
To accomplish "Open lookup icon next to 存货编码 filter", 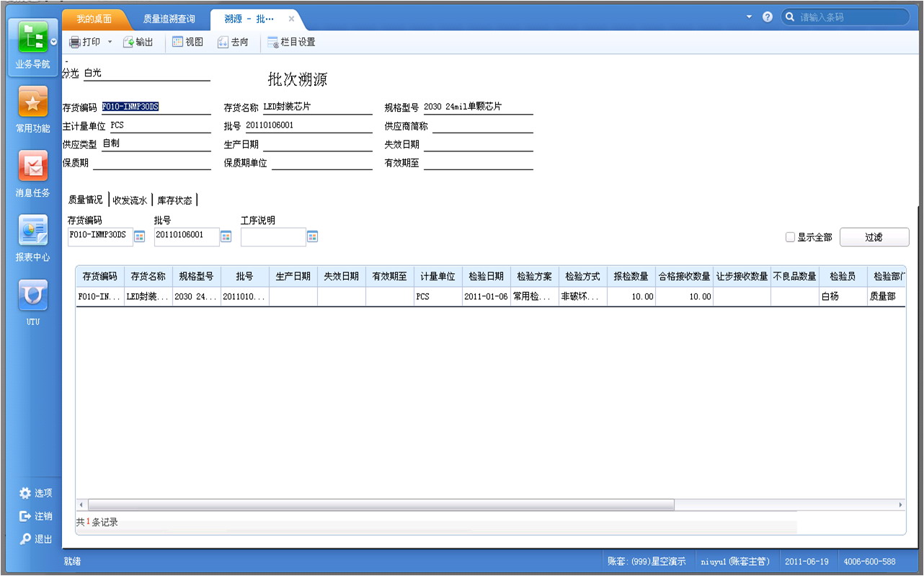I will tap(139, 236).
